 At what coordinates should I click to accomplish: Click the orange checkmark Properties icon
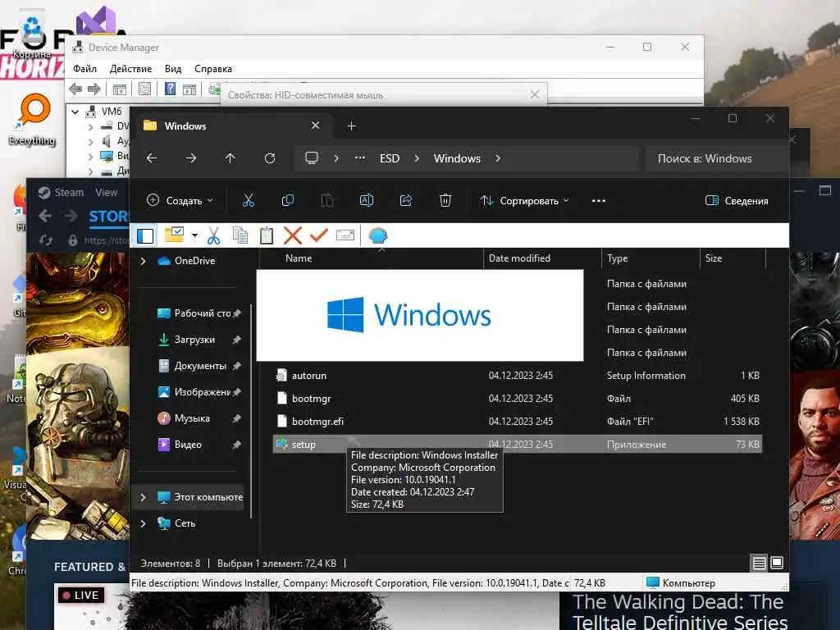319,235
